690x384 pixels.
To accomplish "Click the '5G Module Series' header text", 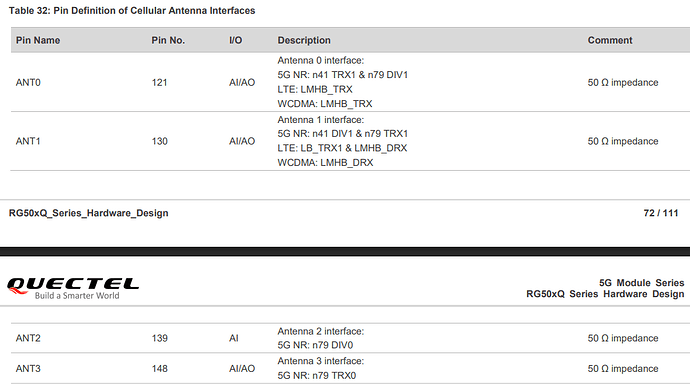I will click(641, 283).
